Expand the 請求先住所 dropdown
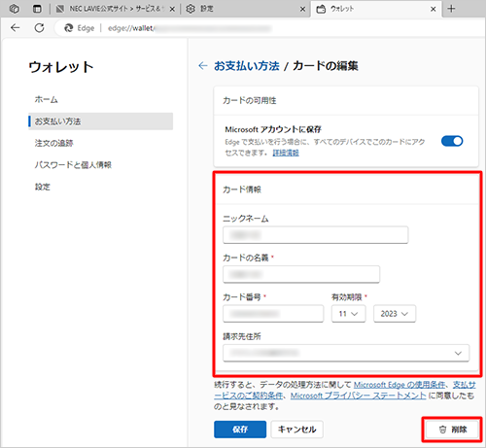The height and width of the screenshot is (448, 486). (x=346, y=353)
